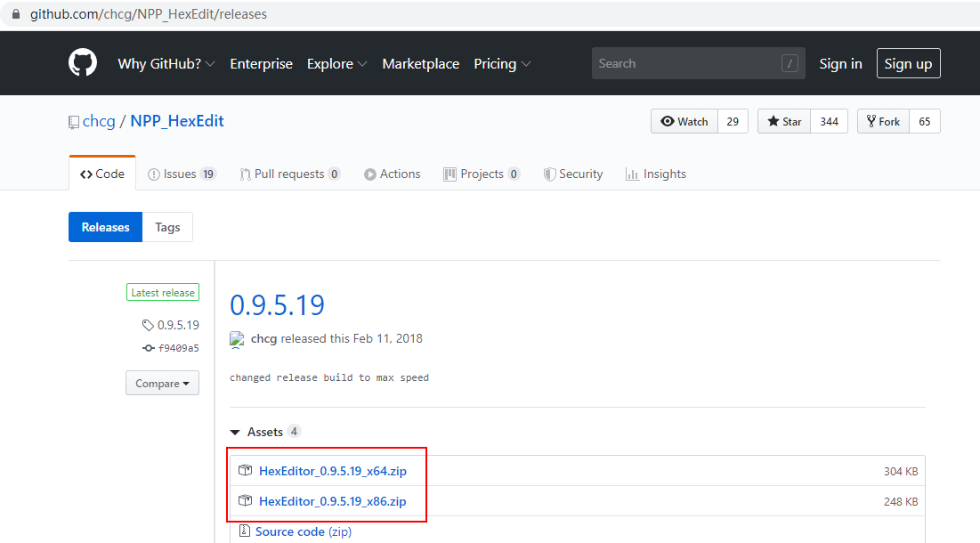Click the commit icon beside f9409a5
The width and height of the screenshot is (980, 543).
pos(148,348)
